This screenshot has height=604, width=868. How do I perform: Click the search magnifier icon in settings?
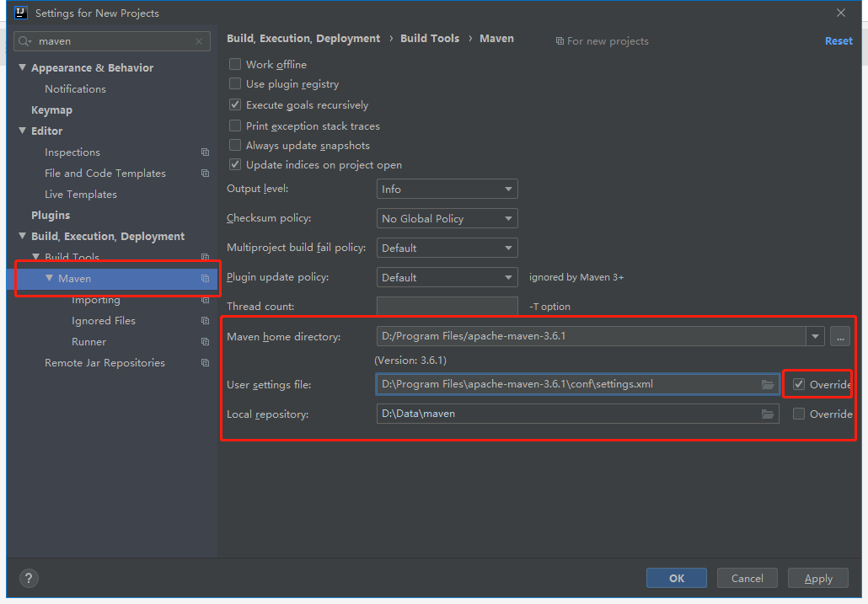click(24, 41)
